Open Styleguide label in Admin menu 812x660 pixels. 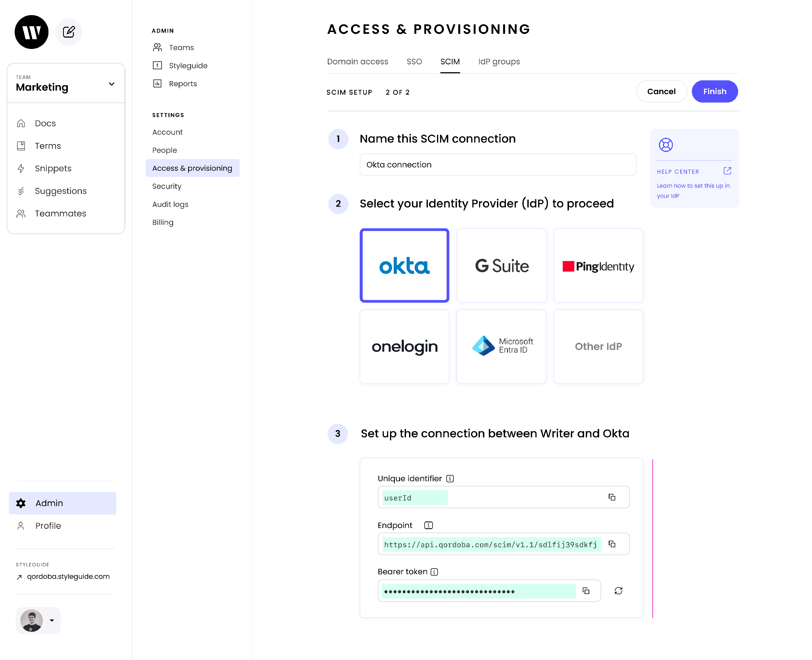188,65
